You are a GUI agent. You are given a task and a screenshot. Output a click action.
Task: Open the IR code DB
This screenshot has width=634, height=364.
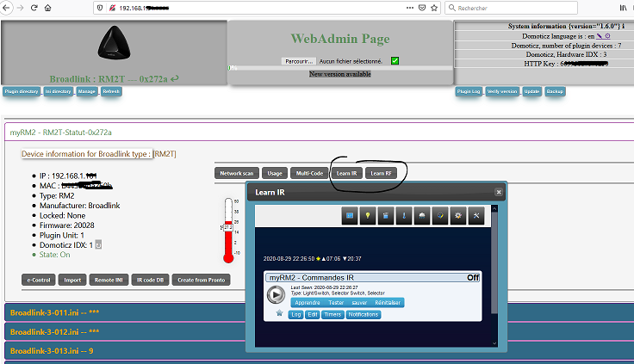[150, 280]
